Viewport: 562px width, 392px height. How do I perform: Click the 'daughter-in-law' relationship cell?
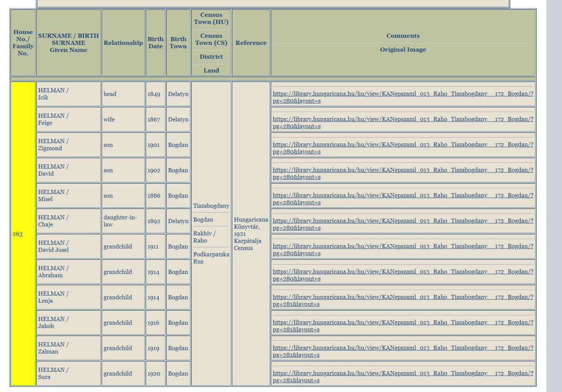pos(123,221)
